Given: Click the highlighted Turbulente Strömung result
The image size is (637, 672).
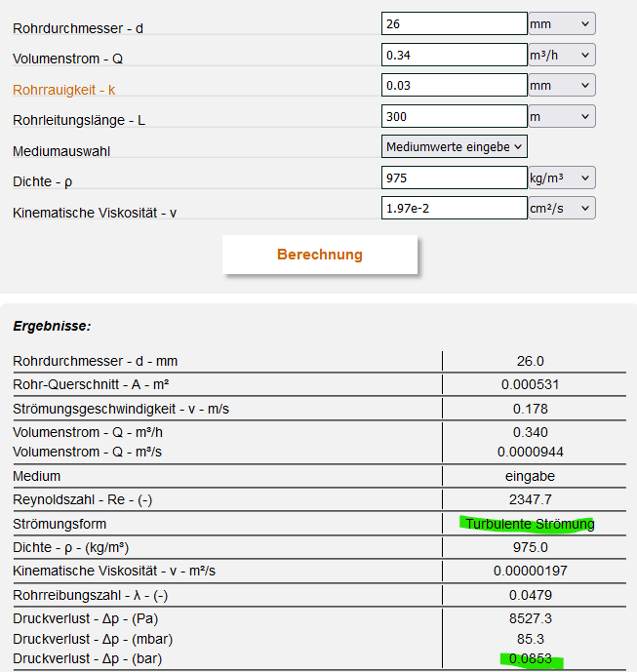Looking at the screenshot, I should tap(530, 524).
